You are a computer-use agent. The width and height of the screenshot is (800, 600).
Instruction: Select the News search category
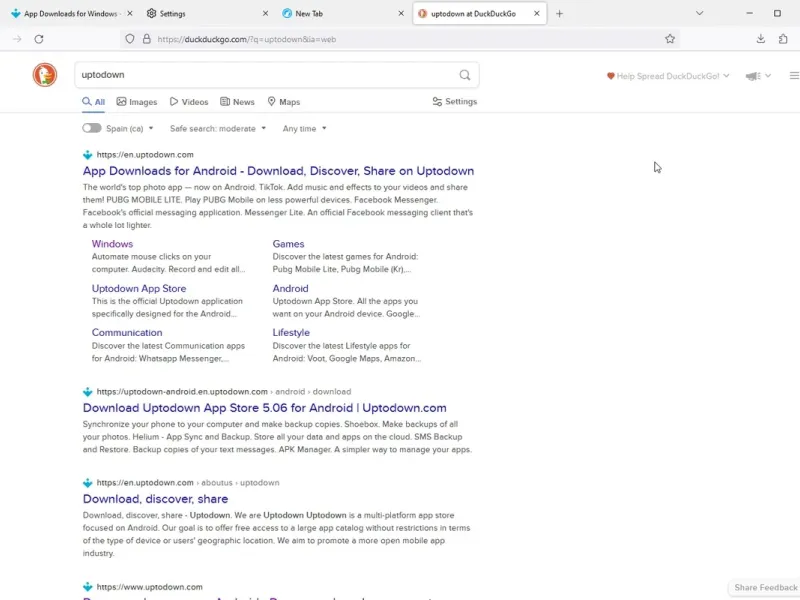coord(237,102)
